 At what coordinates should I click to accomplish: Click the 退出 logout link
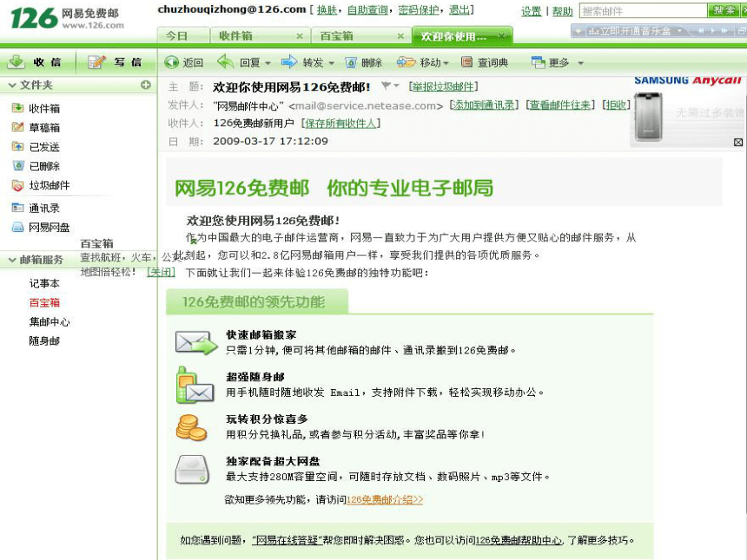point(459,10)
